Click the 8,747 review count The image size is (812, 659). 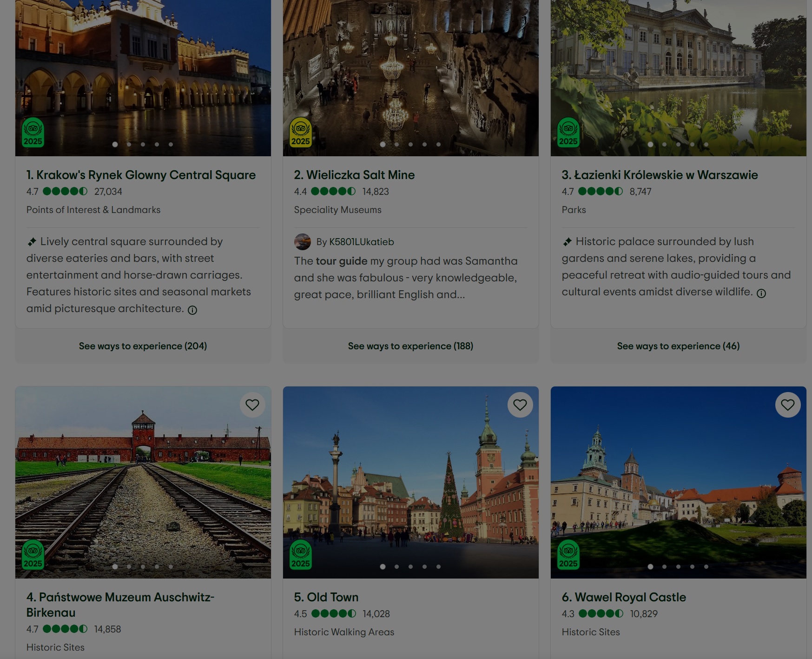click(x=640, y=192)
